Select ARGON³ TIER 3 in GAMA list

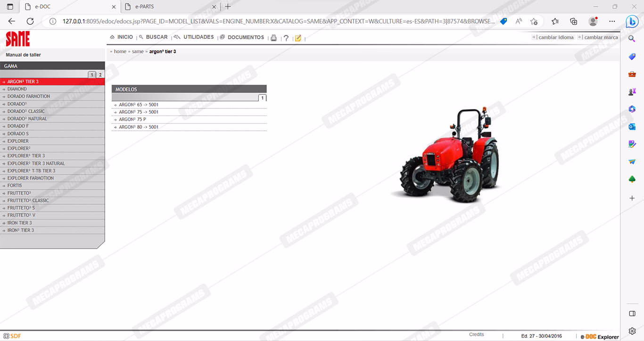52,82
